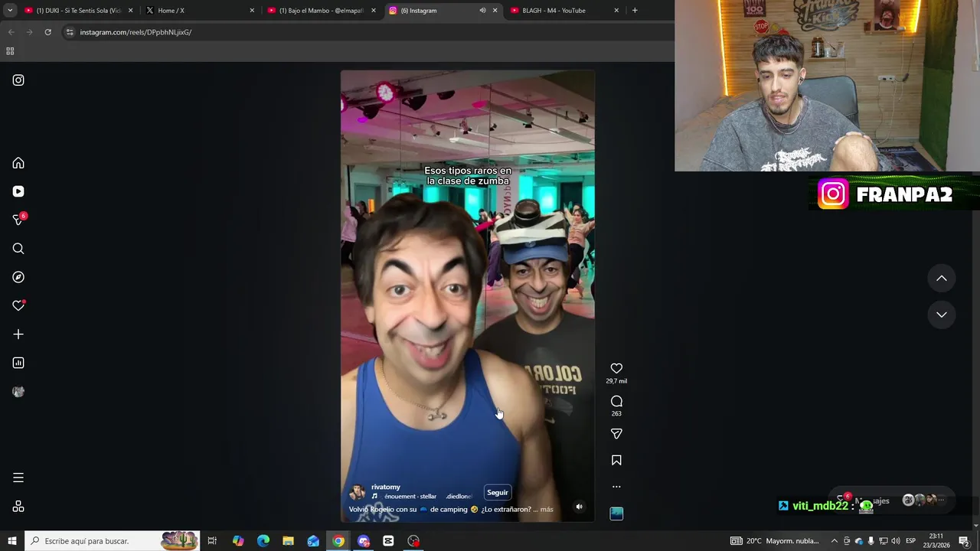Open the Meta apps icon

pos(18,507)
